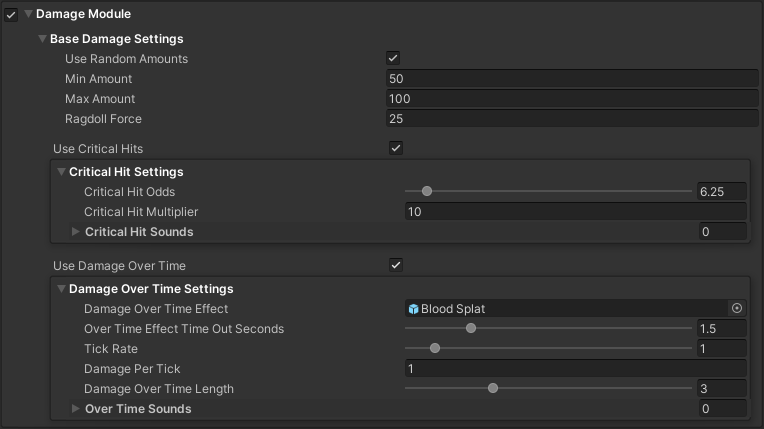
Task: Expand the Critical Hit Sounds list
Action: pos(77,232)
